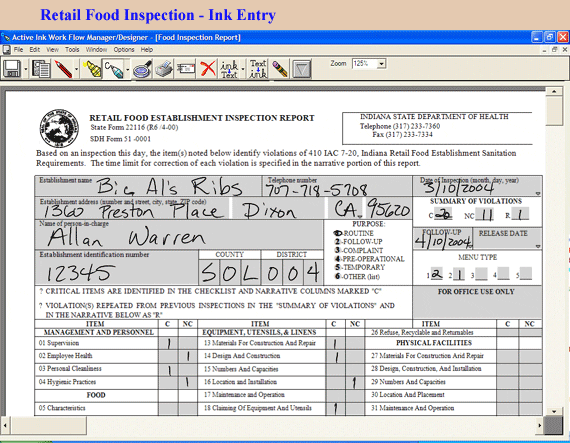Viewport: 570px width, 443px height.
Task: Expand the save button dropdown arrow
Action: (x=25, y=69)
